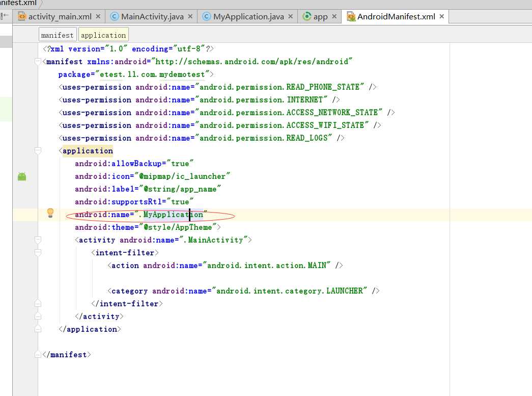Collapse the manifest tag fold marker

coord(38,62)
